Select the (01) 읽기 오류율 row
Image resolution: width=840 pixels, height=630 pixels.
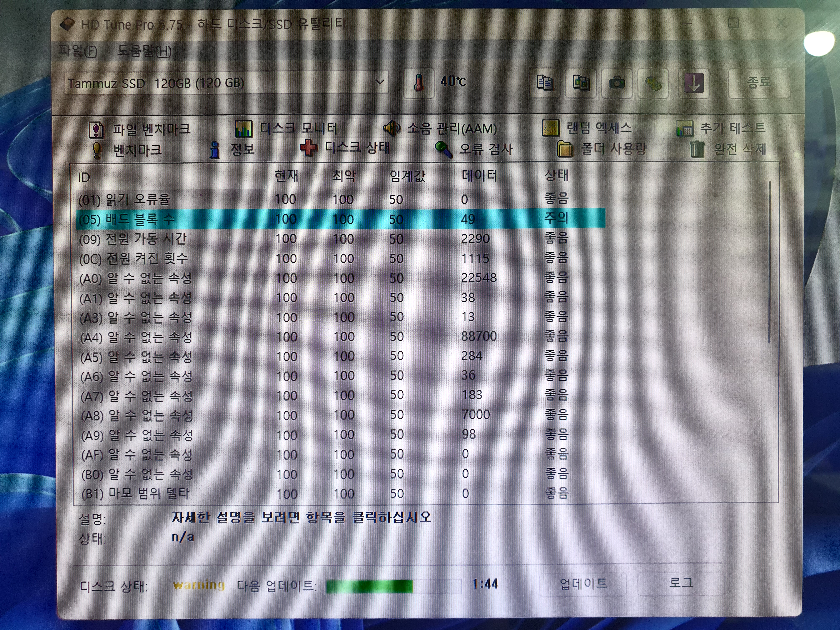[341, 199]
